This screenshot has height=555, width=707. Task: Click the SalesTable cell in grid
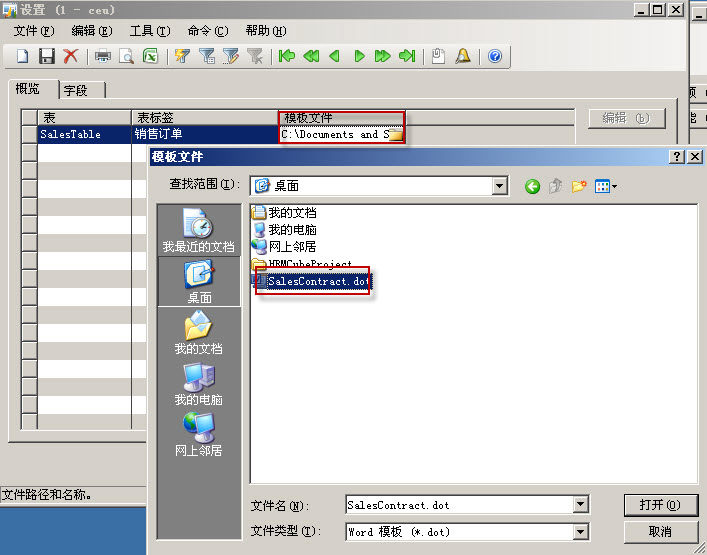tap(84, 134)
